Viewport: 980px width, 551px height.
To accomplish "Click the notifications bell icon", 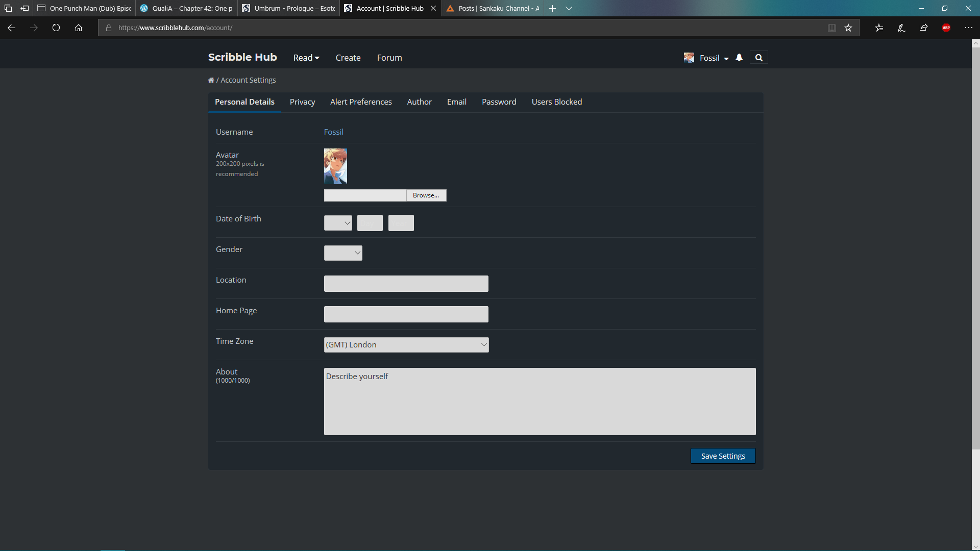I will point(739,58).
